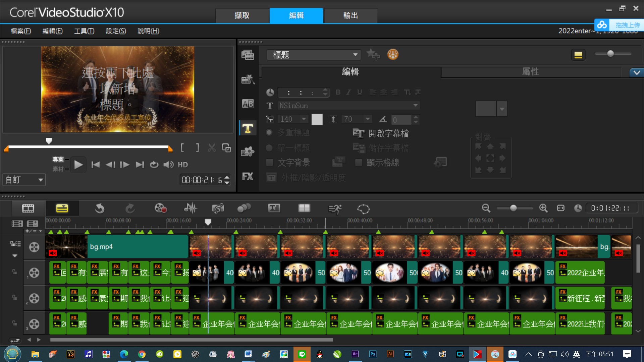Screen dimensions: 644x362
Task: Open the Record/Capture option icon
Action: point(161,208)
